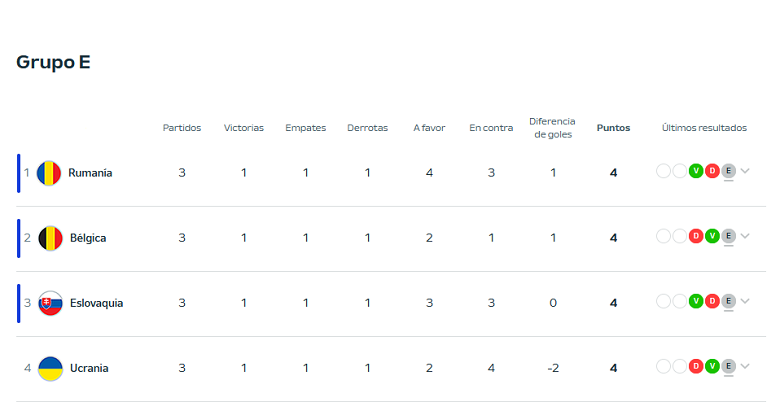Open the Ucrania team link
This screenshot has width=780, height=402.
tap(89, 368)
